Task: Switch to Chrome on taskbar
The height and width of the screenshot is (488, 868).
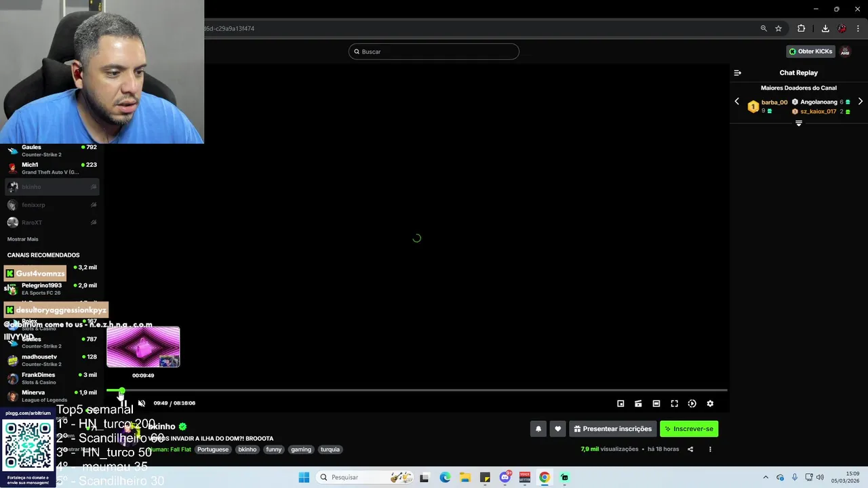Action: coord(545,477)
